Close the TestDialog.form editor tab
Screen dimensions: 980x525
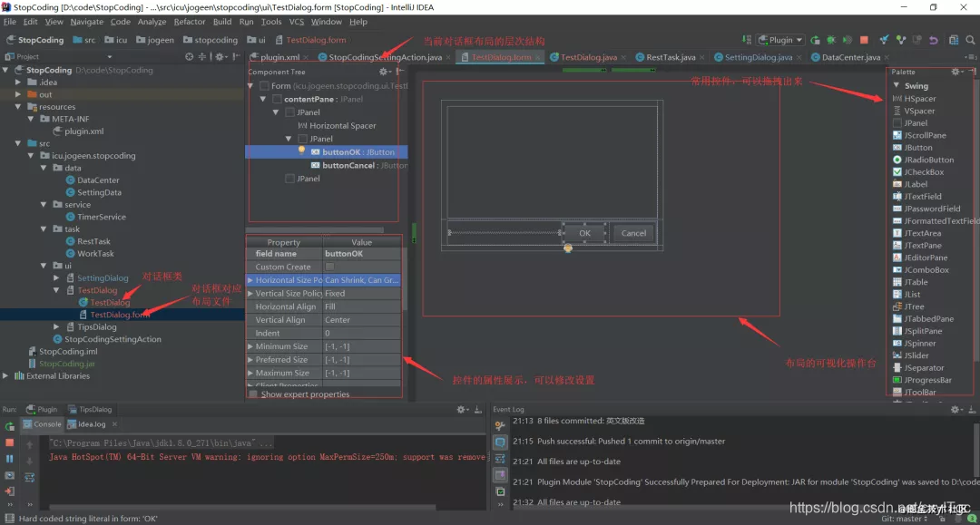(x=537, y=57)
